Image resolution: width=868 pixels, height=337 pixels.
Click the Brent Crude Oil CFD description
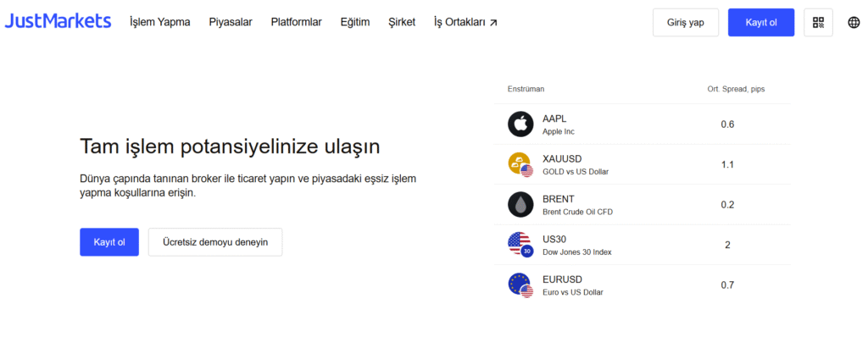coord(577,212)
